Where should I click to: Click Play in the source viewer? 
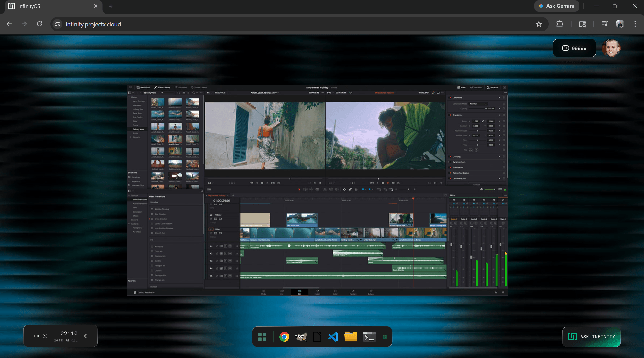point(267,183)
